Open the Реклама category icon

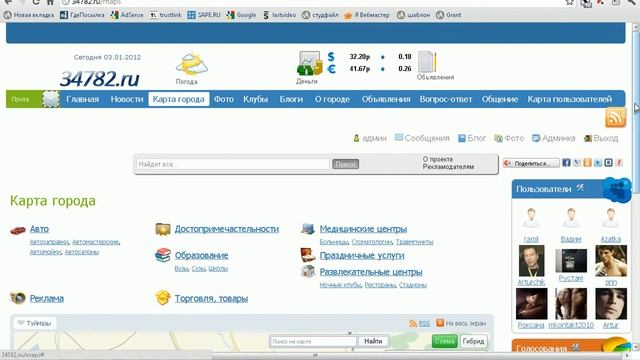click(x=18, y=298)
